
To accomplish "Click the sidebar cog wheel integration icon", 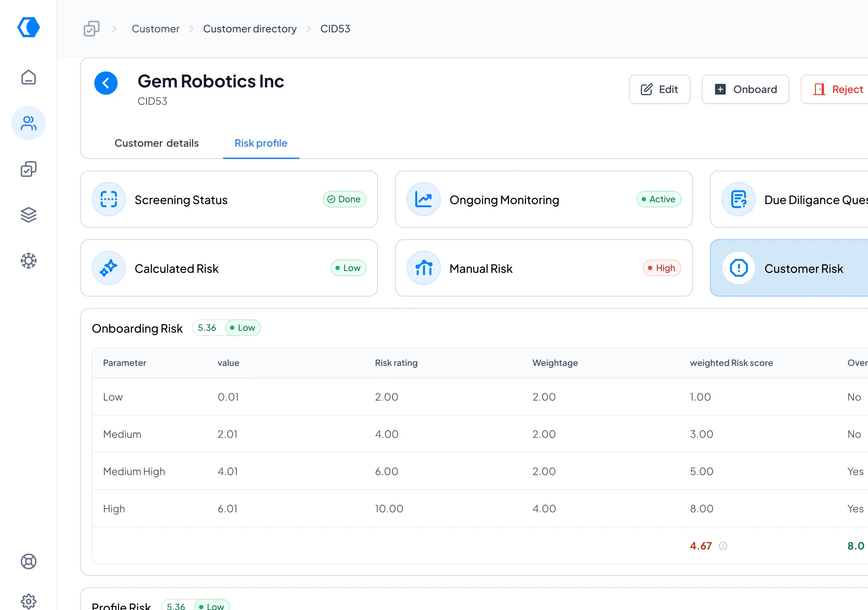I will pos(29,260).
